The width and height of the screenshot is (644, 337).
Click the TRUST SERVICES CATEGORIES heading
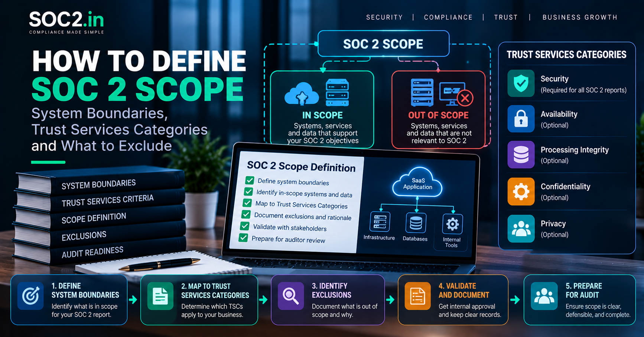(566, 55)
